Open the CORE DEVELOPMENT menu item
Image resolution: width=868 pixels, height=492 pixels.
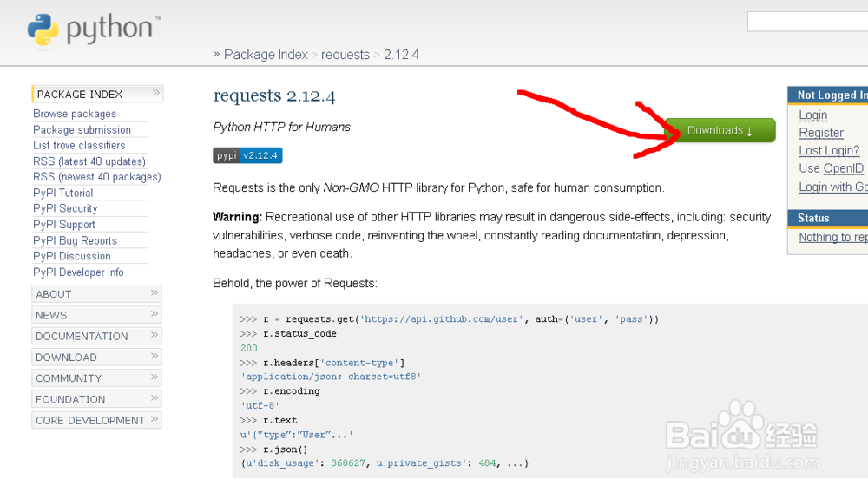tap(97, 420)
